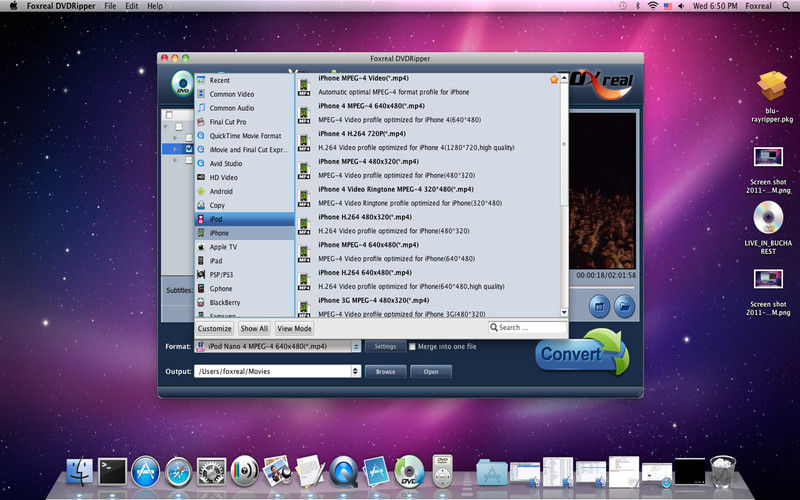This screenshot has height=500, width=800.
Task: Collapse the expanded top-level disc triangle
Action: pos(166,126)
